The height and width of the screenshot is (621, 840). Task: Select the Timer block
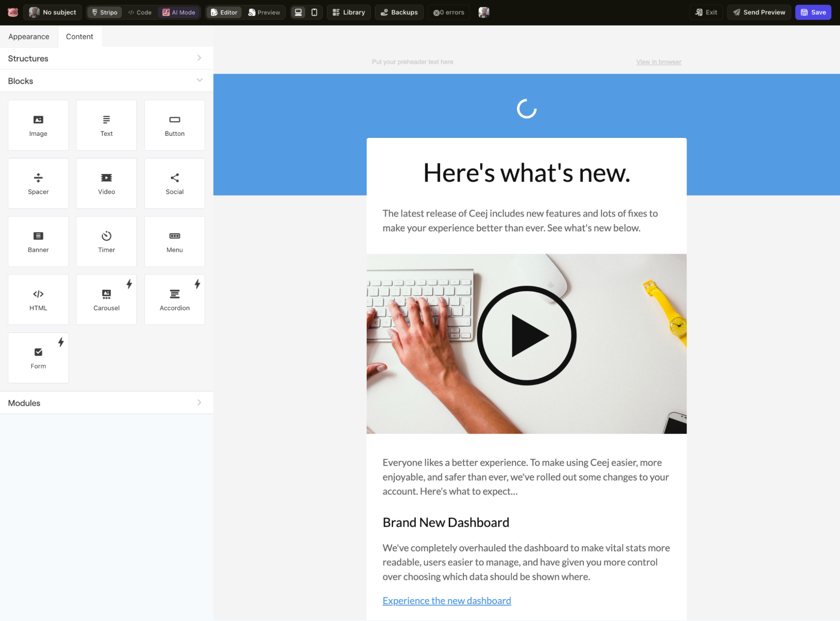(106, 242)
